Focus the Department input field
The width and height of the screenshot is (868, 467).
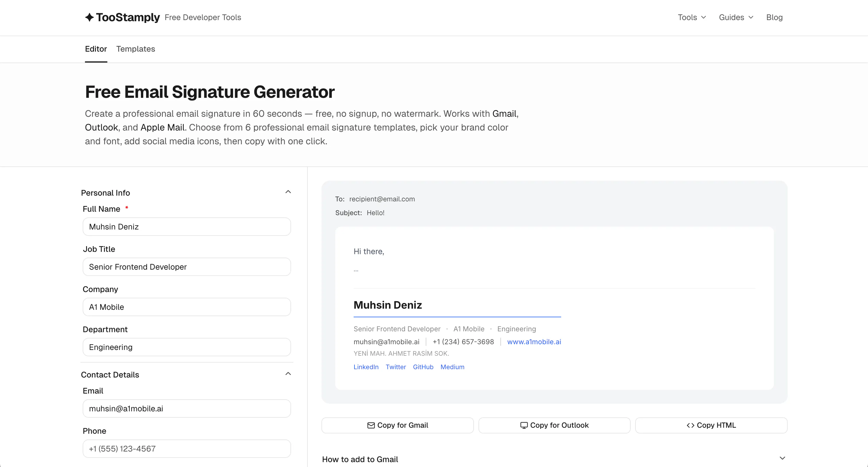click(187, 347)
